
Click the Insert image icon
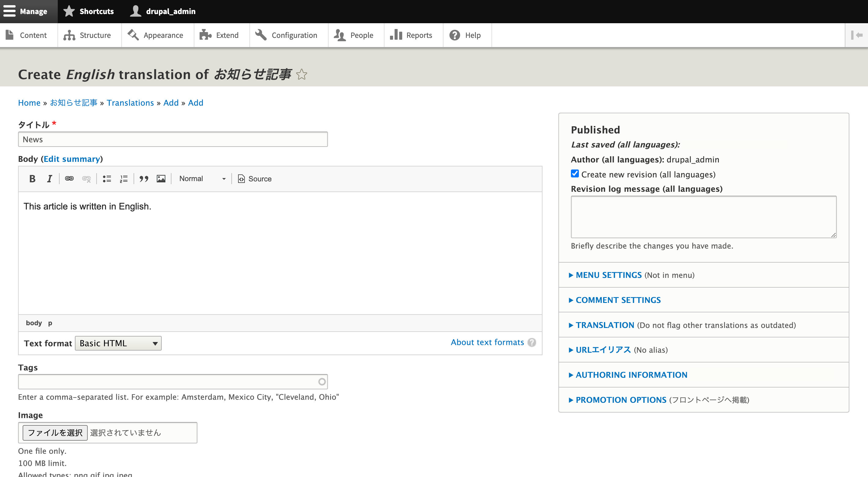[160, 179]
